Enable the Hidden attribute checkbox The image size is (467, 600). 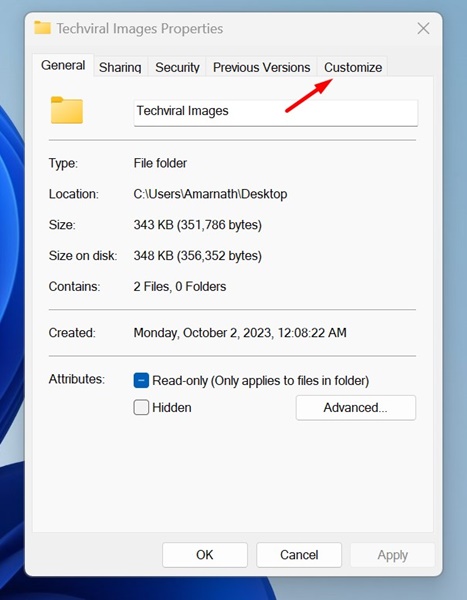pos(141,408)
